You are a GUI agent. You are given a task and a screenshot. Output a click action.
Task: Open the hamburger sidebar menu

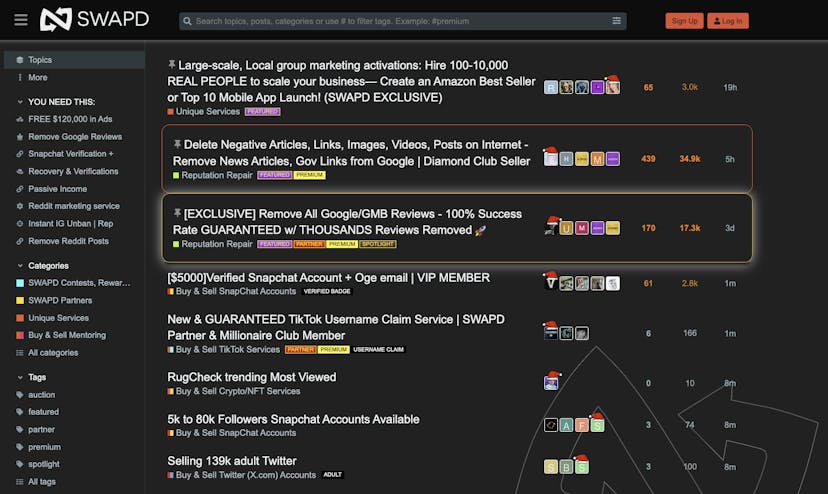tap(21, 20)
